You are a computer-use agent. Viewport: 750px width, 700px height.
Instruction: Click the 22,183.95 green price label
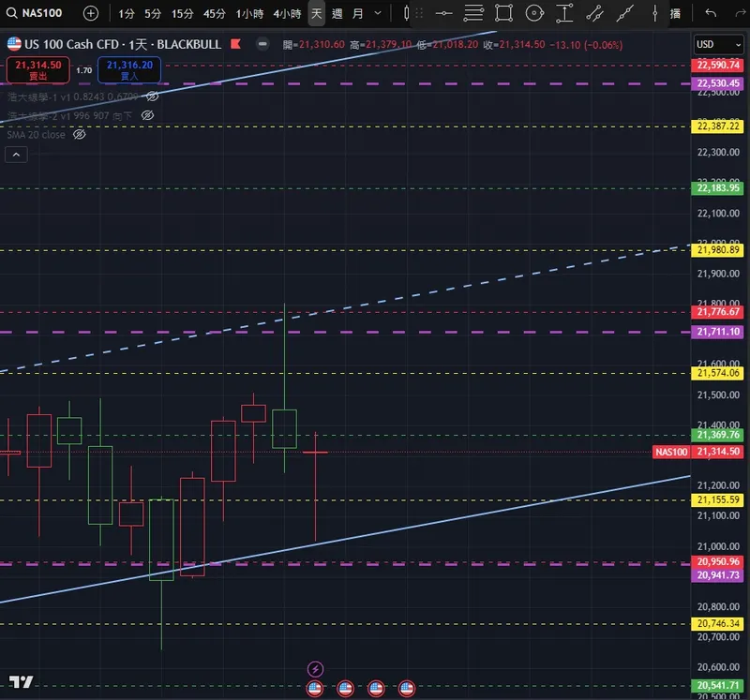(717, 188)
